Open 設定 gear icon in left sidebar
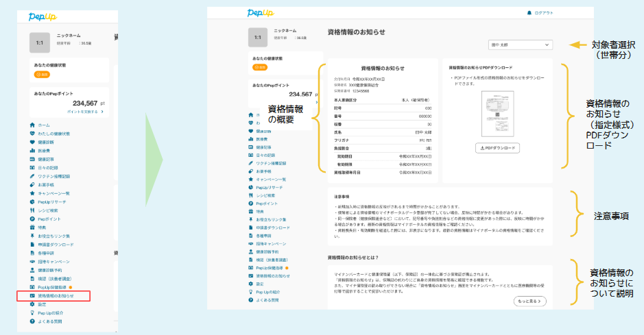The height and width of the screenshot is (335, 644). 32,304
